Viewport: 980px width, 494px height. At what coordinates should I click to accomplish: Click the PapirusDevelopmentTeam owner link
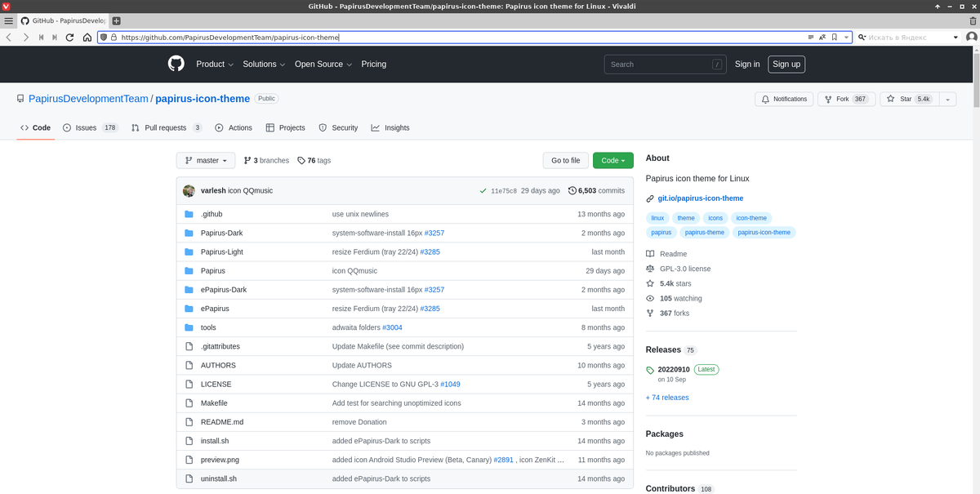(88, 99)
